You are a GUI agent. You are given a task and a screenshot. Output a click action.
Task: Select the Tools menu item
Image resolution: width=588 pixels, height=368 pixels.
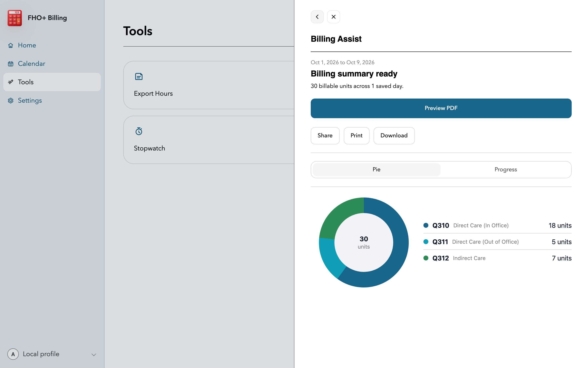(52, 82)
